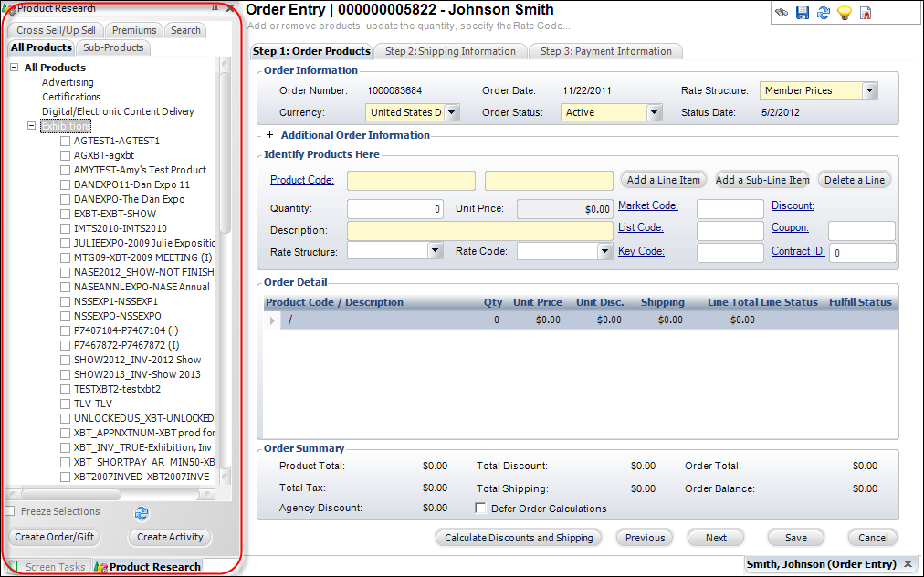Screen dimensions: 924x577
Task: Pin the Product Research panel
Action: 215,8
